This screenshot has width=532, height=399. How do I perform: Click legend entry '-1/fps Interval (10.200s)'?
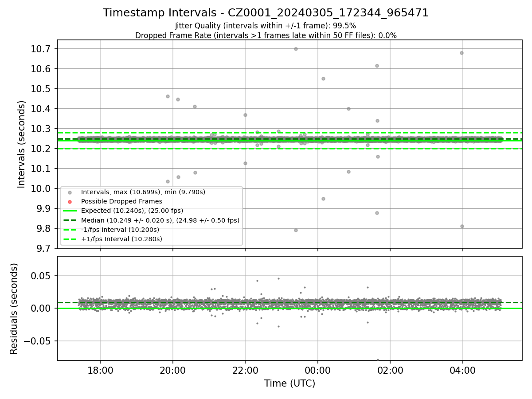click(x=120, y=229)
